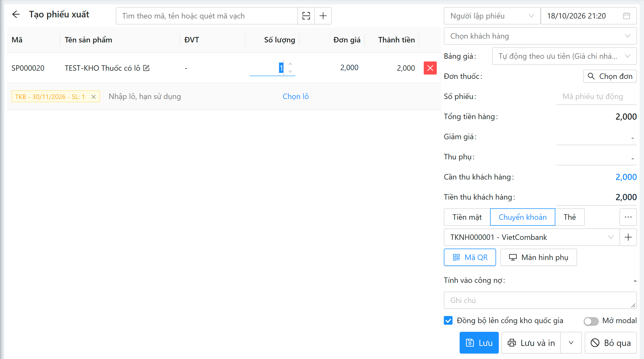Click the Đơn giá 2,000 cell

click(349, 67)
